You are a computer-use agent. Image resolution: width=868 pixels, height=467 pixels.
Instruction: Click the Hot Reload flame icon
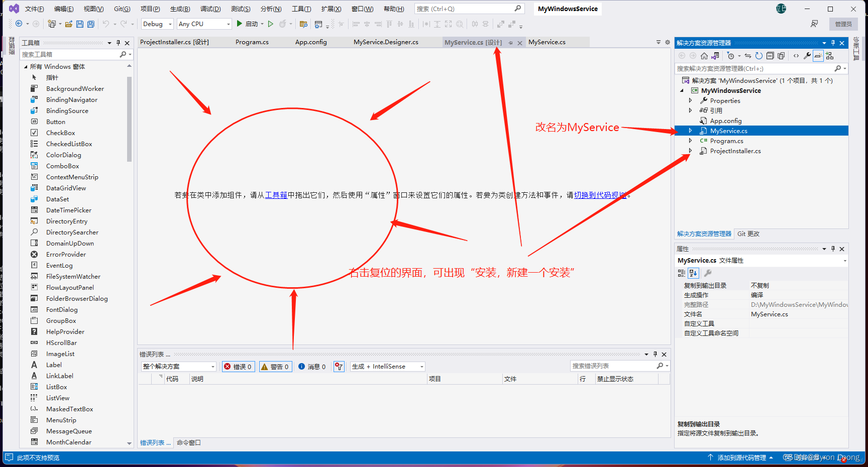(283, 24)
